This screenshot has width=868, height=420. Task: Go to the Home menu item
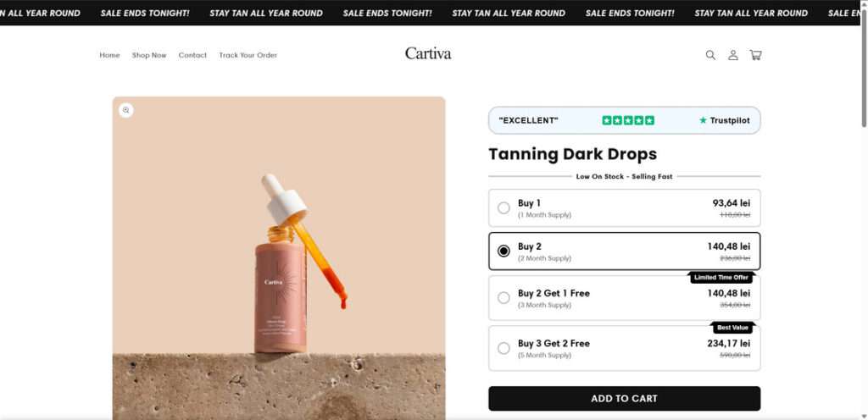pyautogui.click(x=109, y=55)
